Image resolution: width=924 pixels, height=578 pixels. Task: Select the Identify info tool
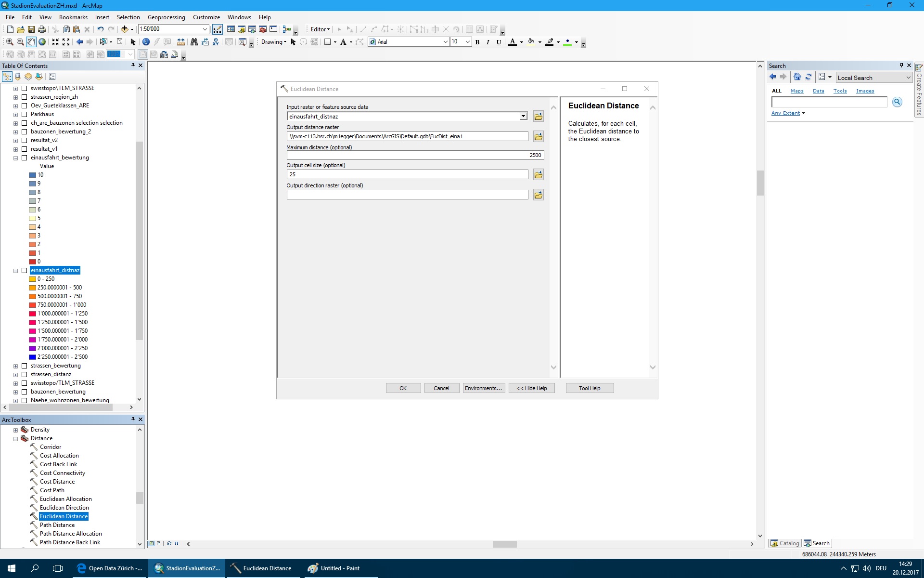tap(146, 42)
